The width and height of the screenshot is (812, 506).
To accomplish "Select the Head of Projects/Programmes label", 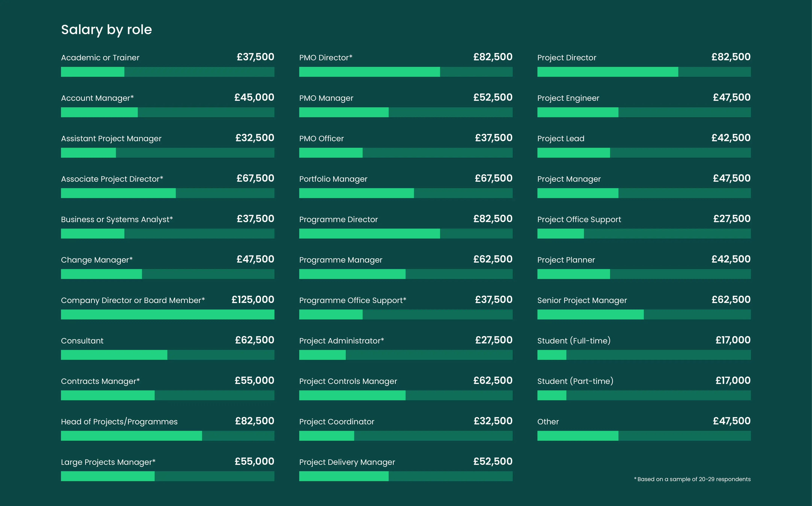I will click(119, 422).
